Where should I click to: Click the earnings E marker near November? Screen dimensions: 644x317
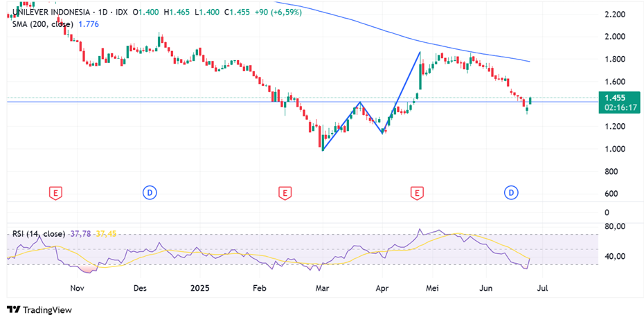point(55,192)
